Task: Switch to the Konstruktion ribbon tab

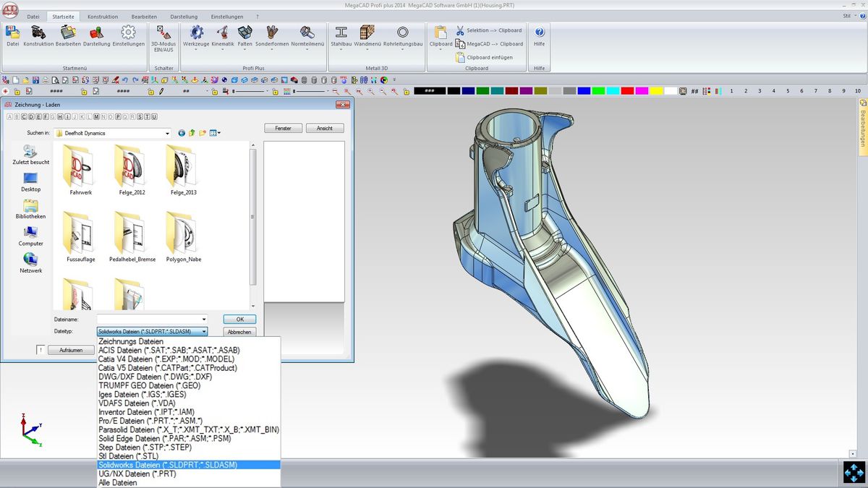Action: [x=103, y=16]
